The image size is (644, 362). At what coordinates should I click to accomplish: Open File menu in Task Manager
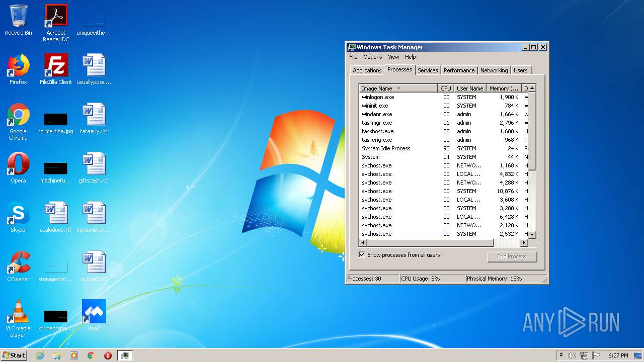[353, 57]
